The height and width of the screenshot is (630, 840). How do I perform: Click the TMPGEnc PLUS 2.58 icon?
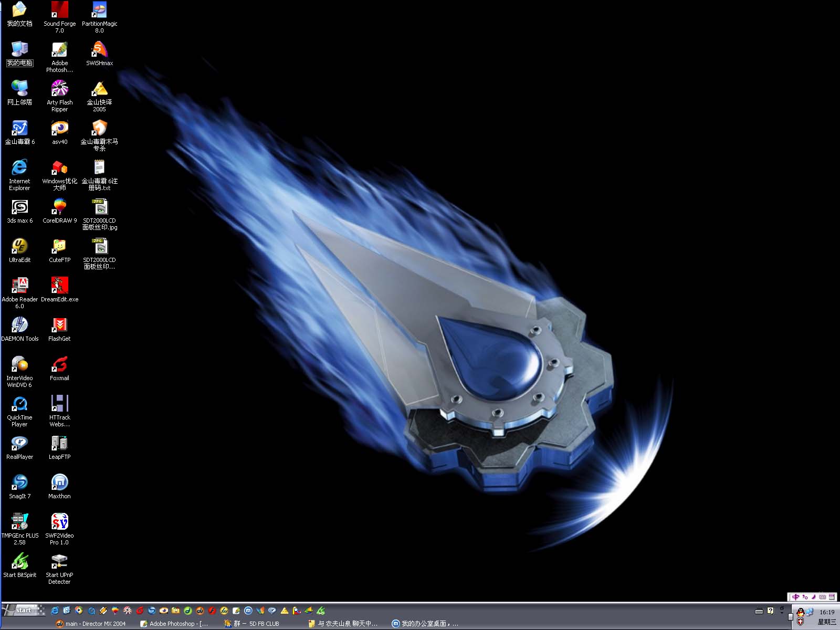tap(19, 529)
